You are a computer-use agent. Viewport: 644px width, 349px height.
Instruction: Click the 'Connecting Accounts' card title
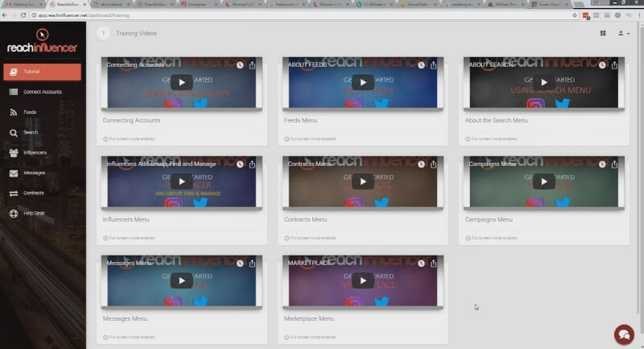point(131,120)
